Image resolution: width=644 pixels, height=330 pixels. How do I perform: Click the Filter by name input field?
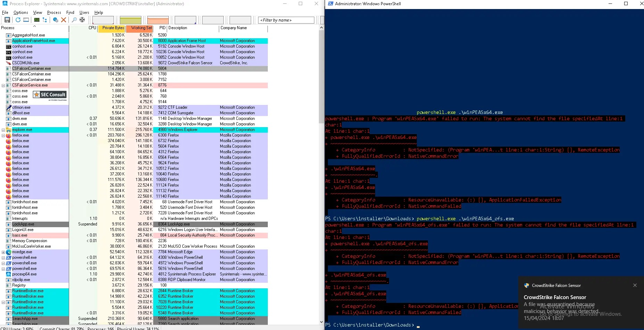coord(286,20)
